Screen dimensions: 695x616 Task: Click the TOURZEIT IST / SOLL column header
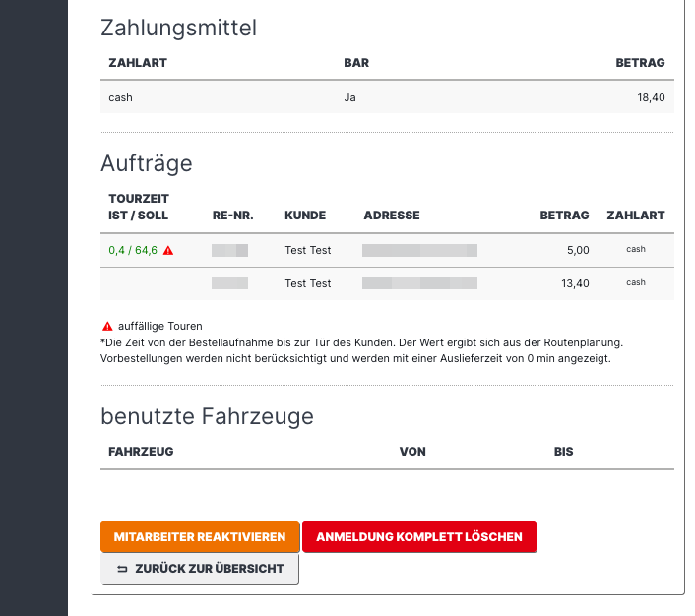point(139,207)
